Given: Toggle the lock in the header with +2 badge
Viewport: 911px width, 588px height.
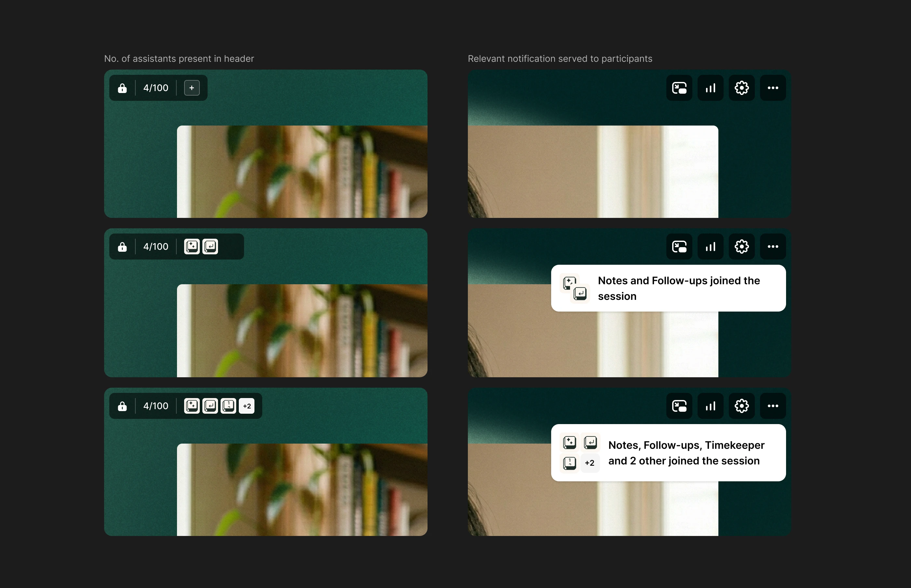Looking at the screenshot, I should (122, 406).
